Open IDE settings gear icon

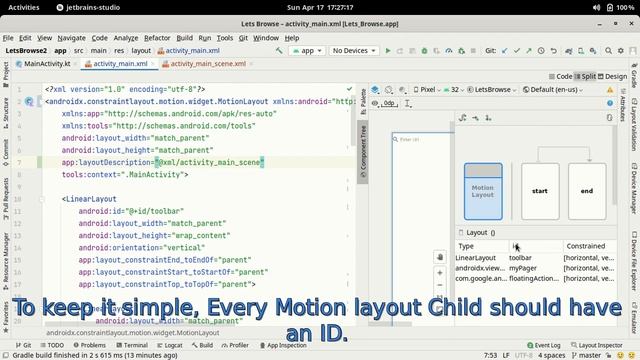tap(620, 51)
